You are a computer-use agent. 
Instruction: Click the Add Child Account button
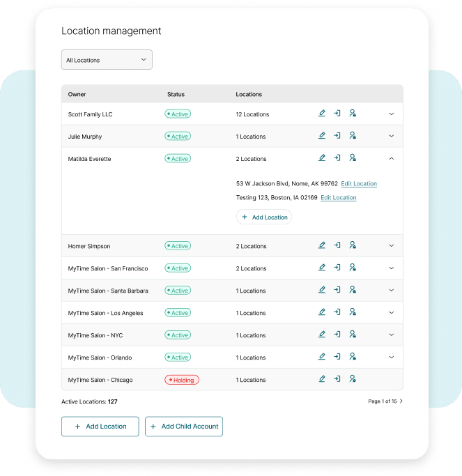pyautogui.click(x=184, y=427)
